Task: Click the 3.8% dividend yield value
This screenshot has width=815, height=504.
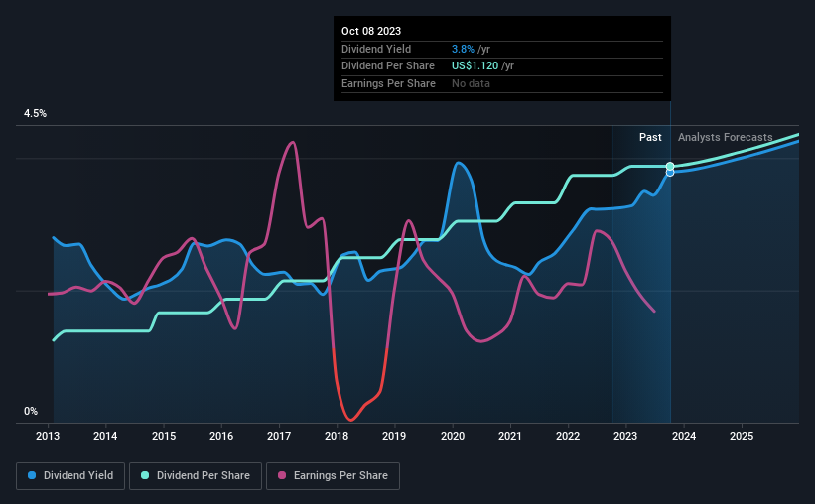Action: (x=463, y=49)
